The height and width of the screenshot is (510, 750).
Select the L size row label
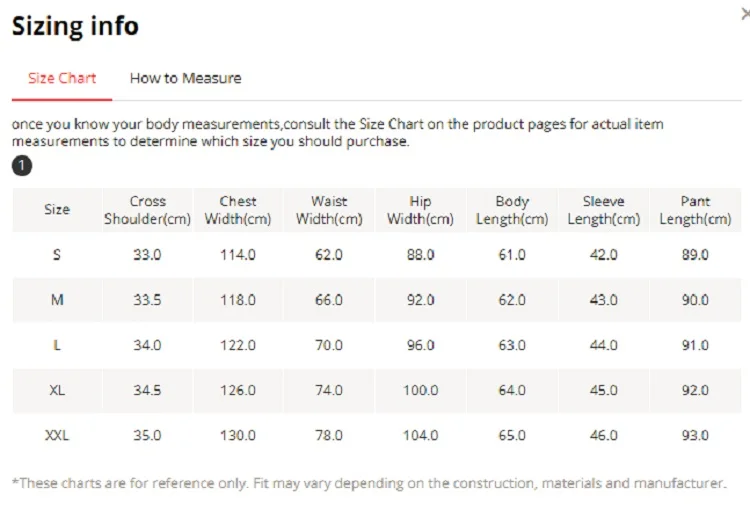coord(57,345)
